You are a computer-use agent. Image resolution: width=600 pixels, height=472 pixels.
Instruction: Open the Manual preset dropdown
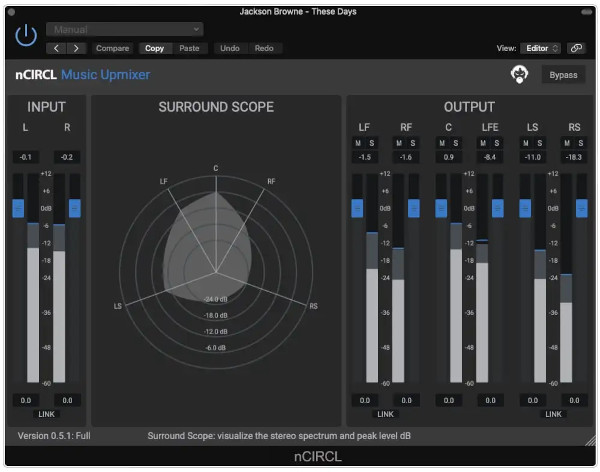[x=125, y=29]
